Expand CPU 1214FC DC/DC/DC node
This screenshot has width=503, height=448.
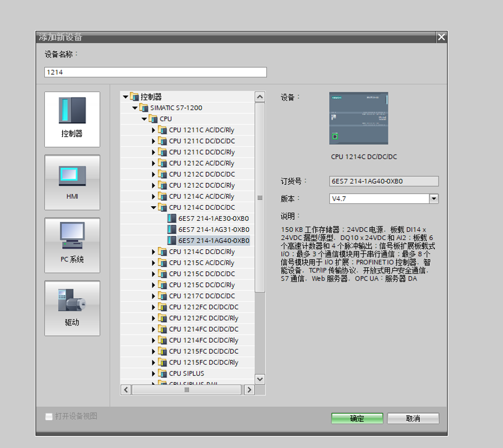[x=154, y=329]
